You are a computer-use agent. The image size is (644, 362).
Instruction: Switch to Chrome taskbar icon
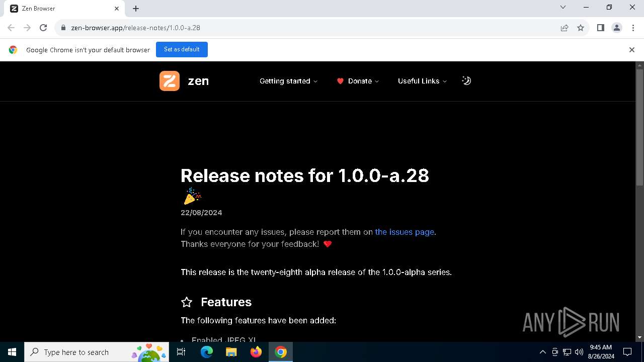click(x=281, y=352)
